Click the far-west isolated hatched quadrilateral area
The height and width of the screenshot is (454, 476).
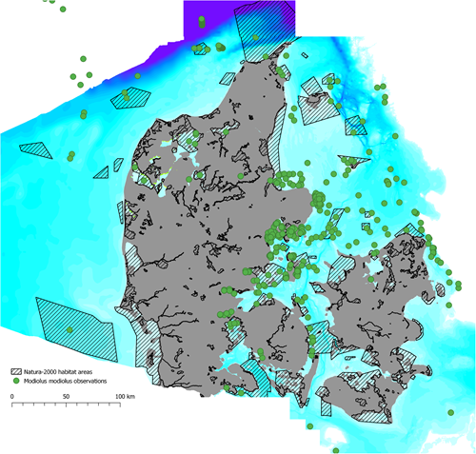[x=35, y=150]
